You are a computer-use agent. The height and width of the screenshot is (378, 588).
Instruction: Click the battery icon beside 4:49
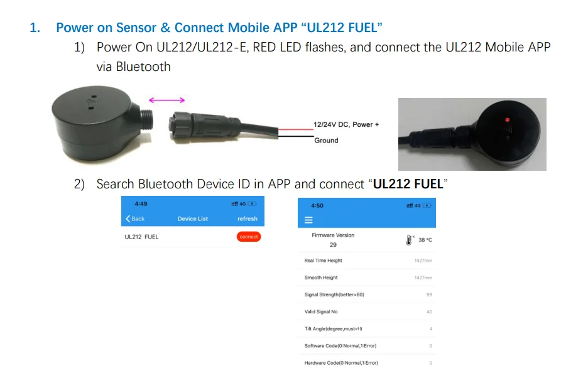pyautogui.click(x=252, y=203)
